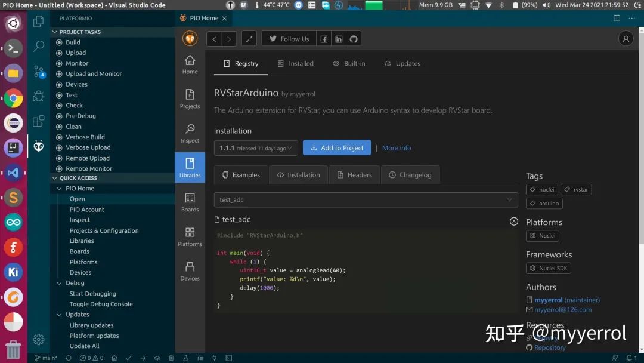Open PlatformIO GitHub page icon
Screen dimensions: 644x363
click(354, 39)
